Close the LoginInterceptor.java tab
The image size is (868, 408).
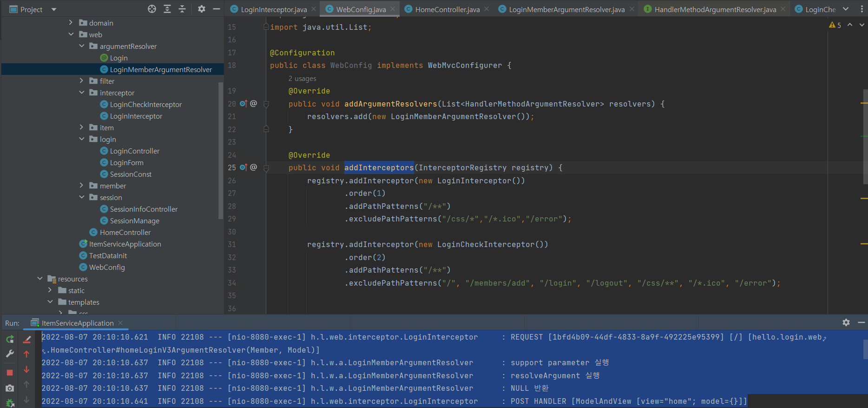pyautogui.click(x=314, y=9)
